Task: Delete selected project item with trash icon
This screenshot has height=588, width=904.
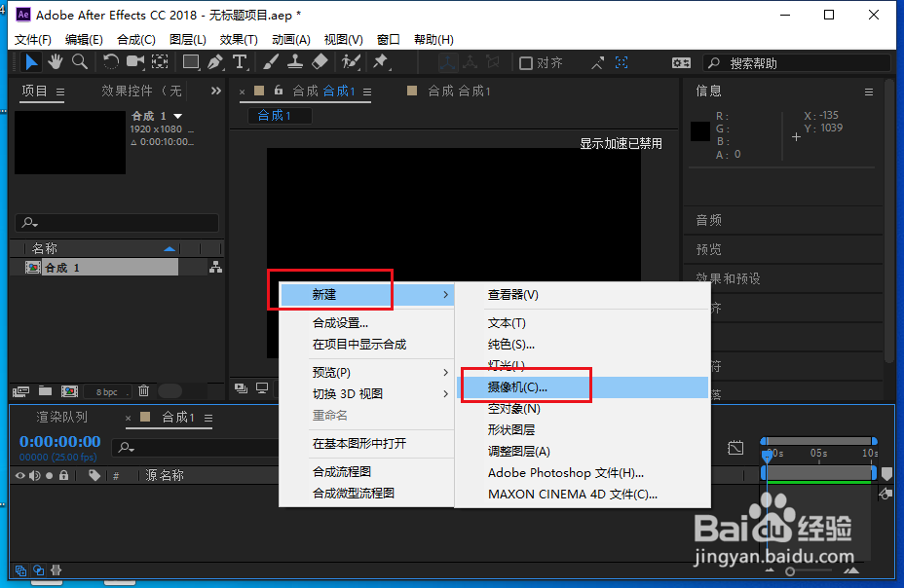Action: pos(143,391)
